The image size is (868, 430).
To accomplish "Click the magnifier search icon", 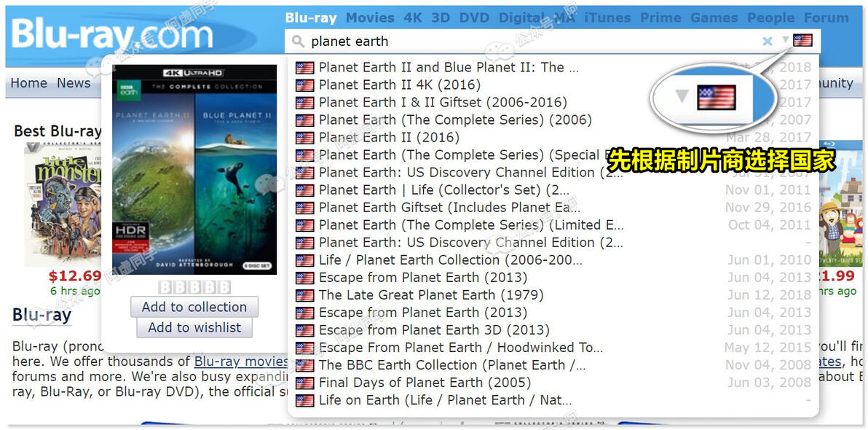I will [x=298, y=42].
